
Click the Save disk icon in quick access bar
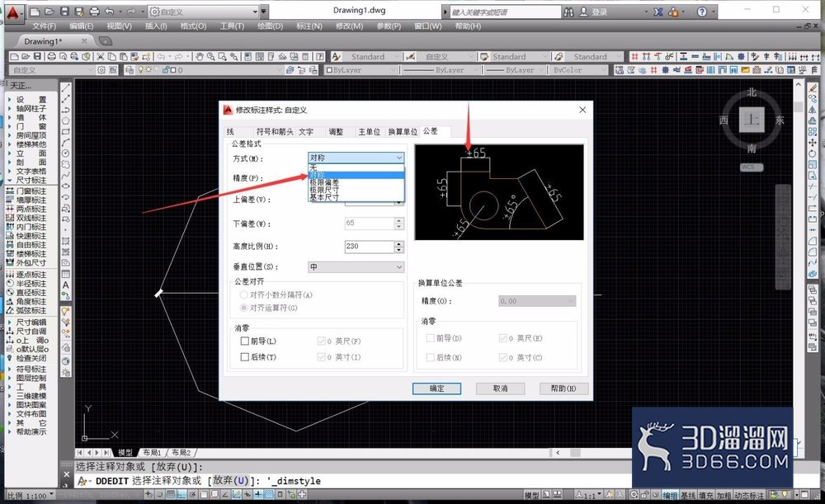point(64,11)
